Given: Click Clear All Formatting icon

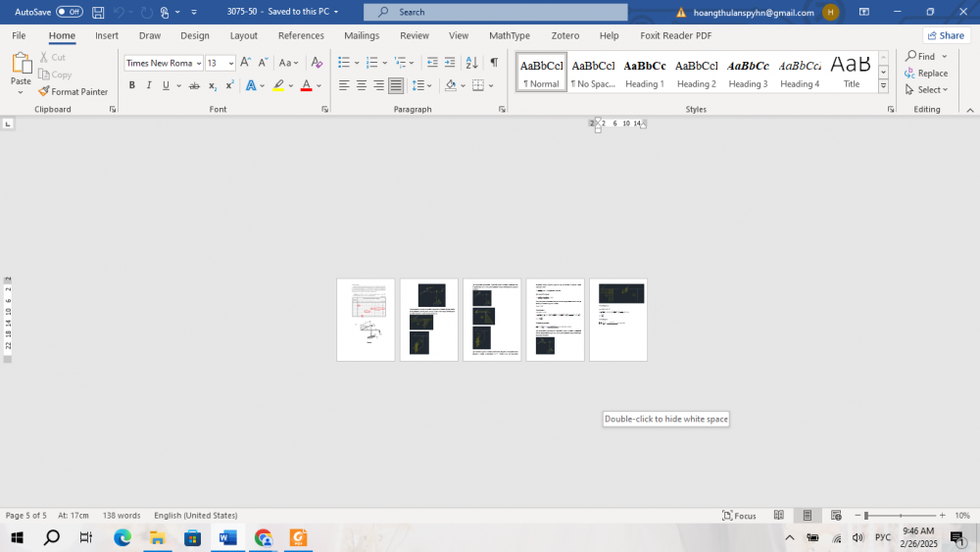Looking at the screenshot, I should [x=317, y=63].
